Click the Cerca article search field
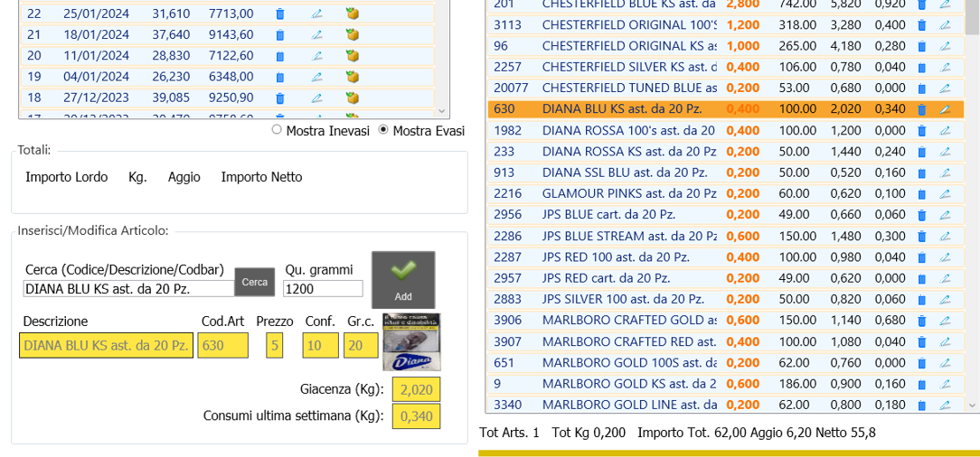 point(128,288)
